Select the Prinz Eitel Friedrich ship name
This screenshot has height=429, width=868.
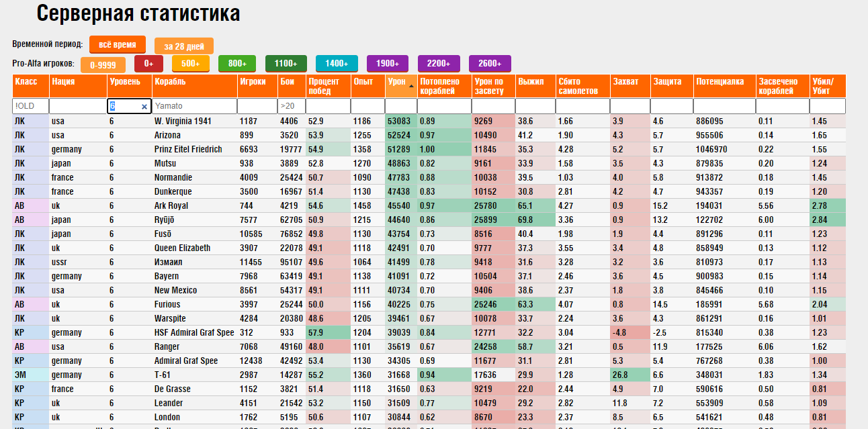click(188, 149)
